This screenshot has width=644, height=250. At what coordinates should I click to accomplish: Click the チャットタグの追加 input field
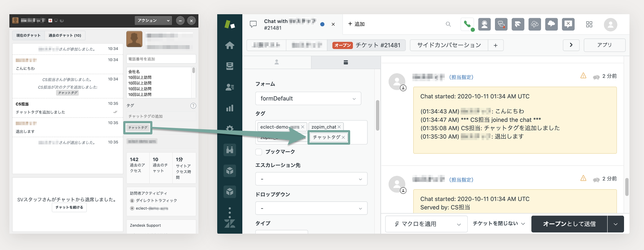[161, 116]
